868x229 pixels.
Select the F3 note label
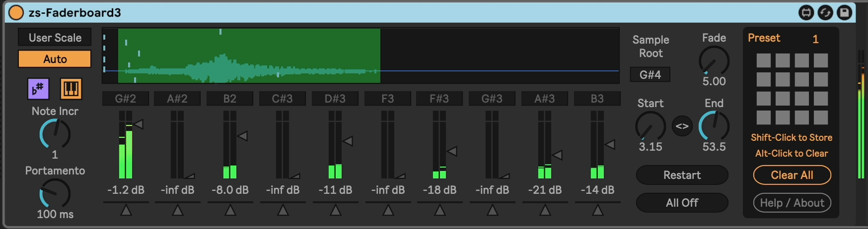tap(388, 99)
